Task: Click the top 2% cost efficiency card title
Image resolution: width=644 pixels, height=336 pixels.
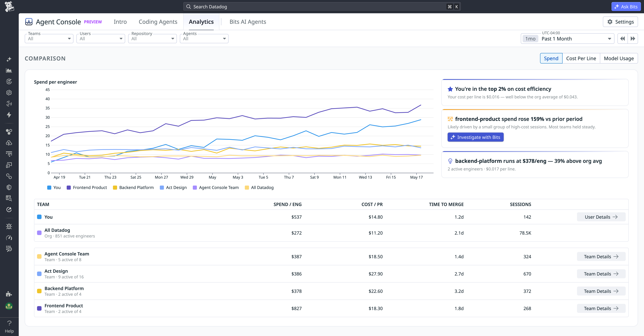Action: point(503,89)
